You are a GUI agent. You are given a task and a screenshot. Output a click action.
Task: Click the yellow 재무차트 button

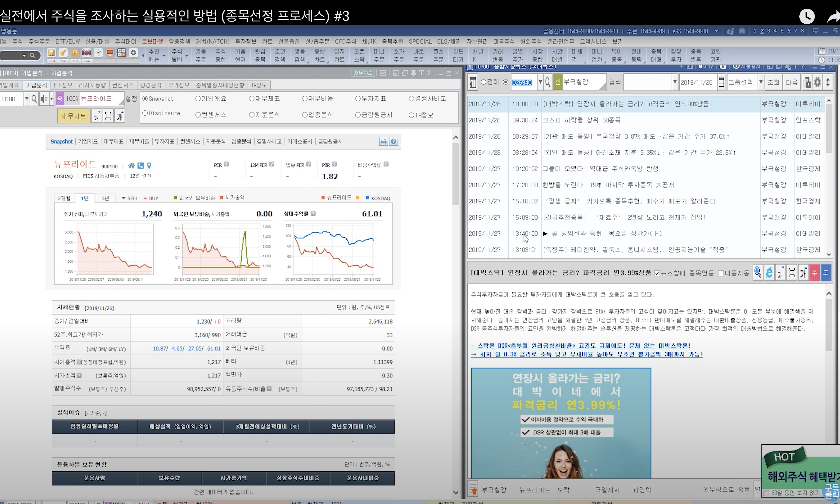pyautogui.click(x=73, y=116)
